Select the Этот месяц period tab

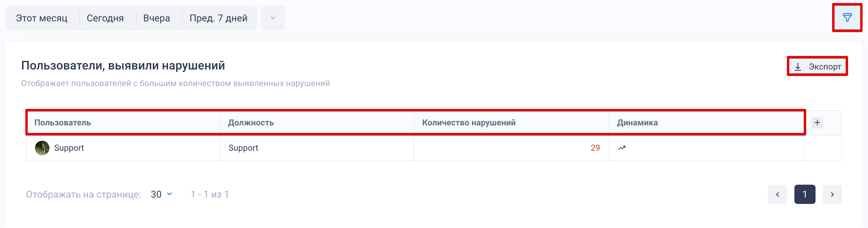(42, 18)
